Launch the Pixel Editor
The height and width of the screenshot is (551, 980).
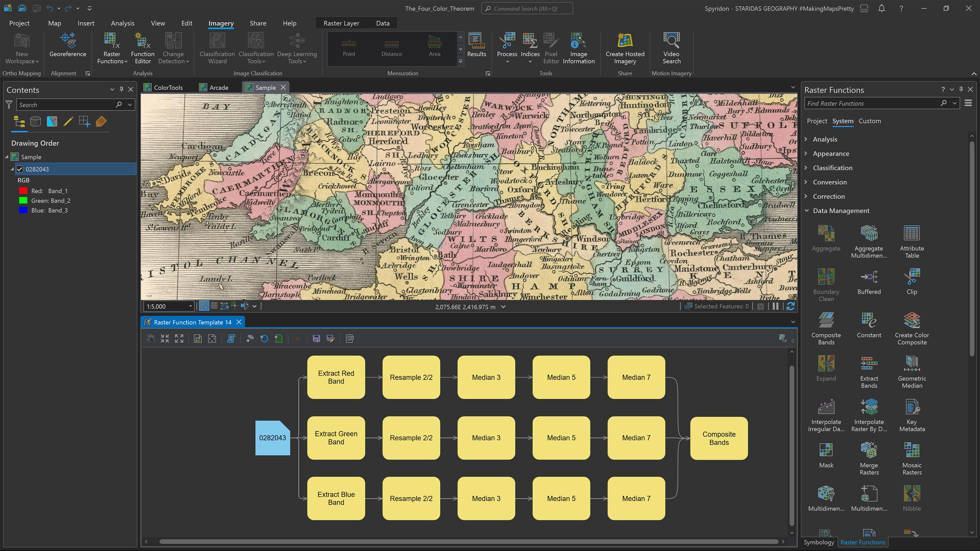point(551,48)
